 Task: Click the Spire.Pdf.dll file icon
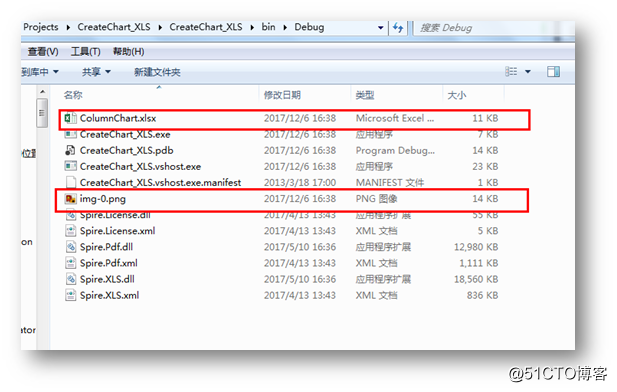click(x=70, y=247)
